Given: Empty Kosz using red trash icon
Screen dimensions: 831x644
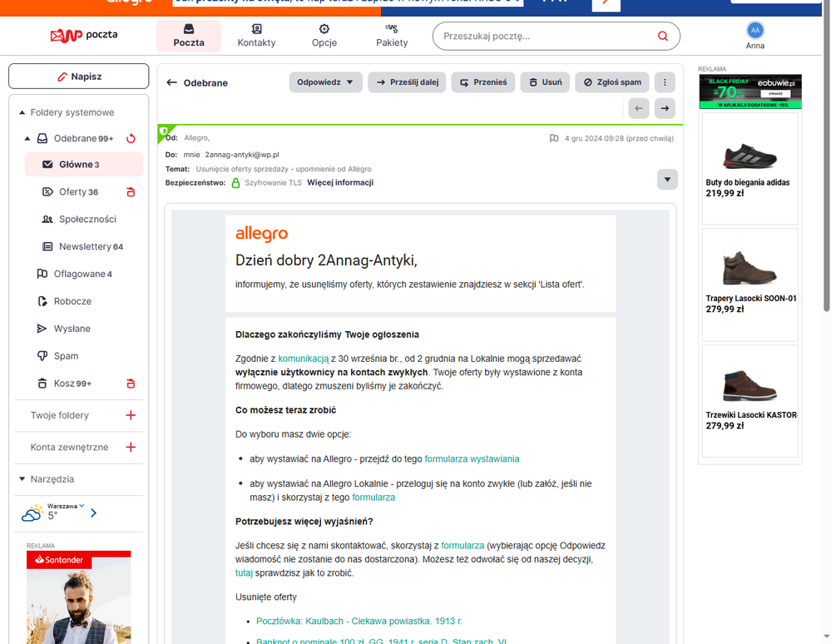Looking at the screenshot, I should pos(131,384).
